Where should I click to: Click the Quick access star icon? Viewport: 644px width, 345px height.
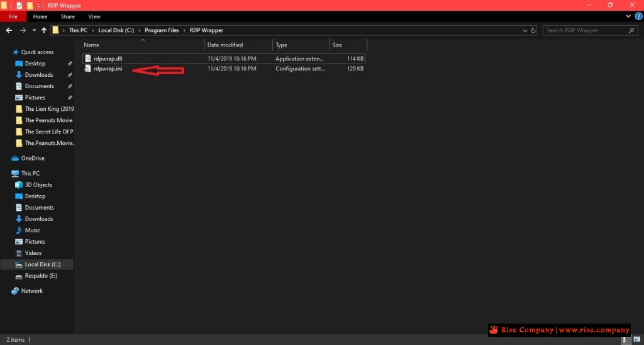(x=16, y=52)
